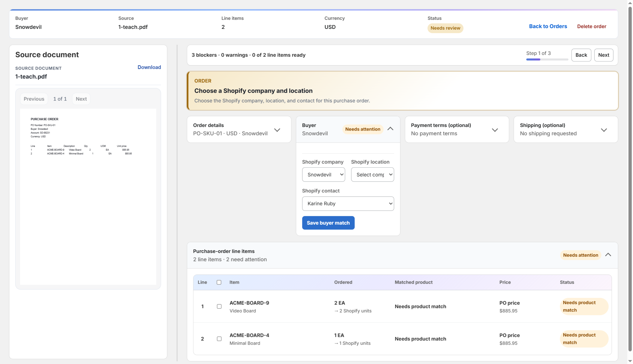
Task: Collapse the Purchase-order line items chevron
Action: tap(608, 255)
